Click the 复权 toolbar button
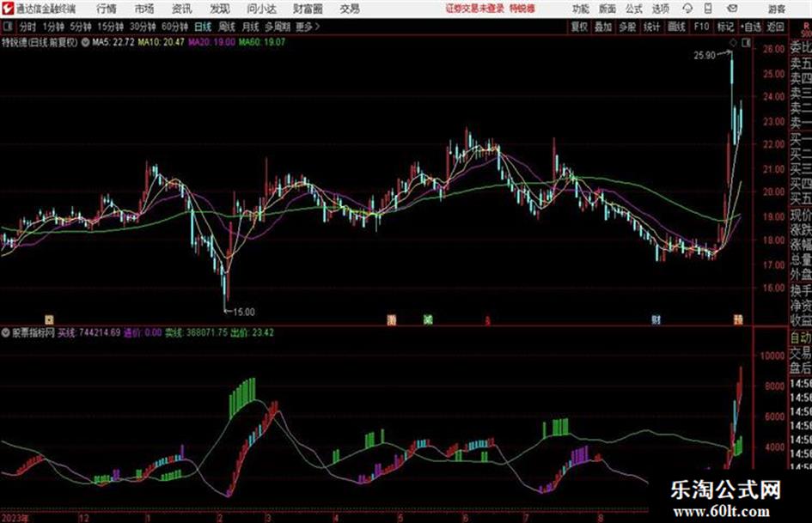The image size is (812, 523). [579, 27]
